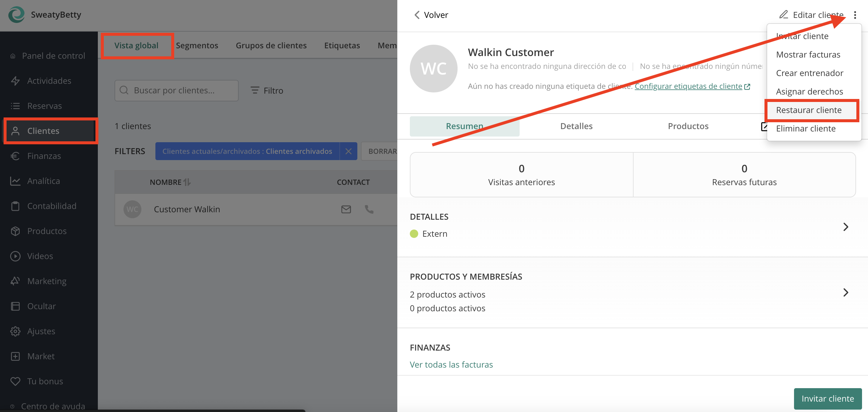Viewport: 868px width, 412px height.
Task: Click the CONTACT column header
Action: 353,182
